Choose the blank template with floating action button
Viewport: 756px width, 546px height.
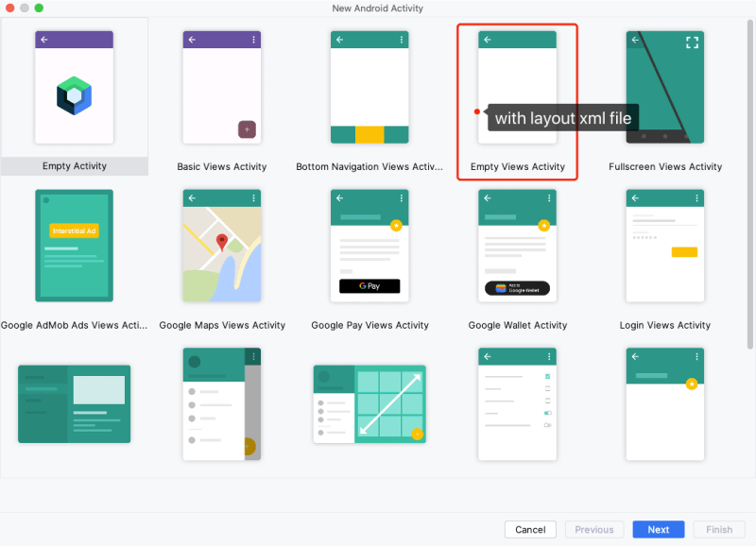[x=664, y=403]
